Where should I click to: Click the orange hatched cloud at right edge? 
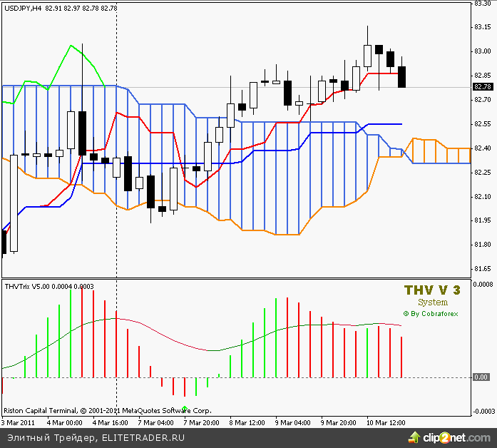(x=439, y=151)
